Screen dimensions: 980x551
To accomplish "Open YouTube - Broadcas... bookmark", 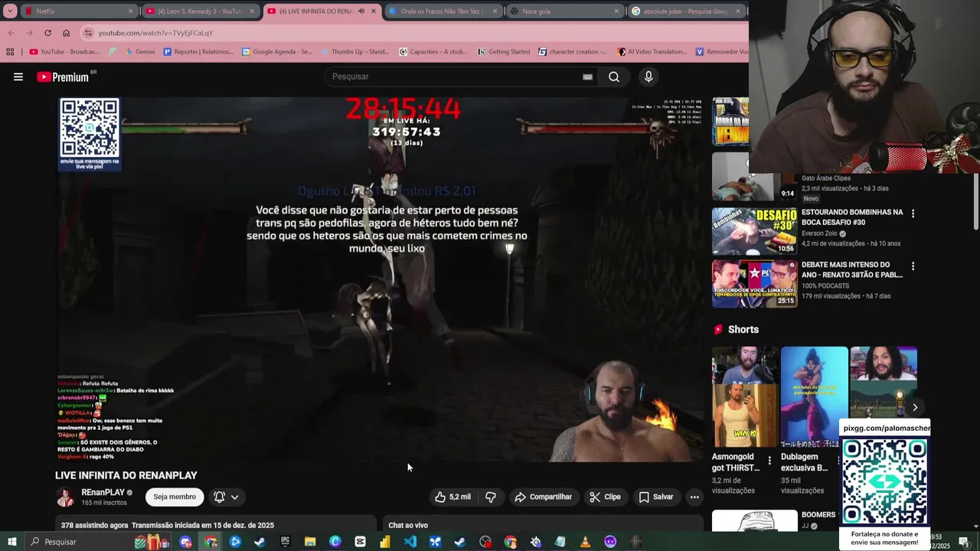I will (64, 52).
